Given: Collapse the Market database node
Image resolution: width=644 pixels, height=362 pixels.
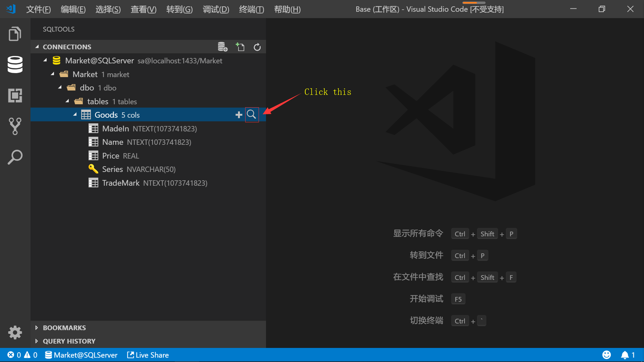Looking at the screenshot, I should tap(52, 74).
